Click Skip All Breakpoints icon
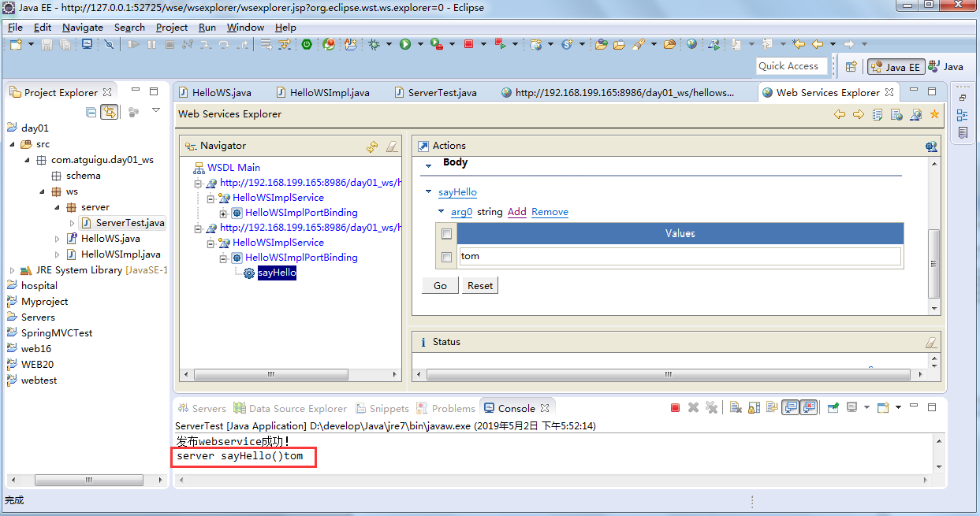The height and width of the screenshot is (516, 980). coord(109,44)
